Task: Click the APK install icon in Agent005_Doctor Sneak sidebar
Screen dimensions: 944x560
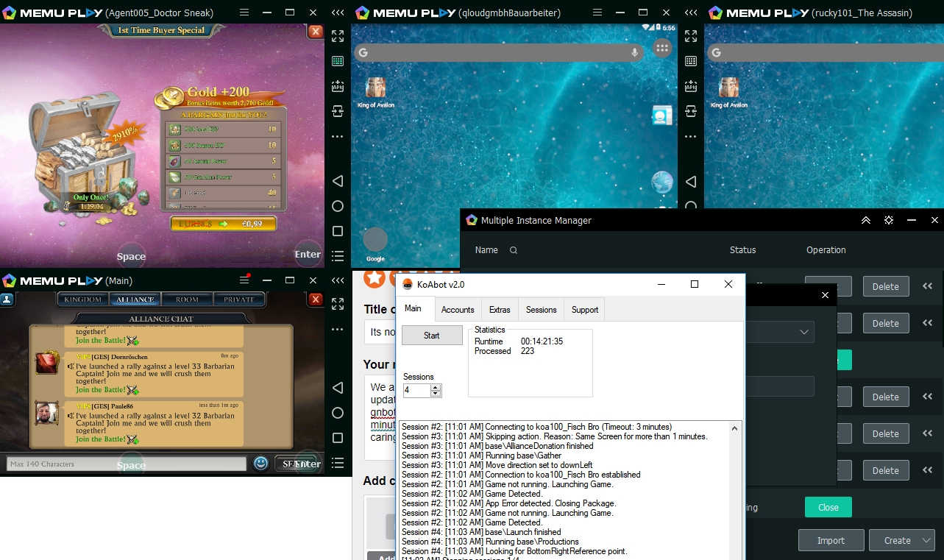Action: point(338,86)
